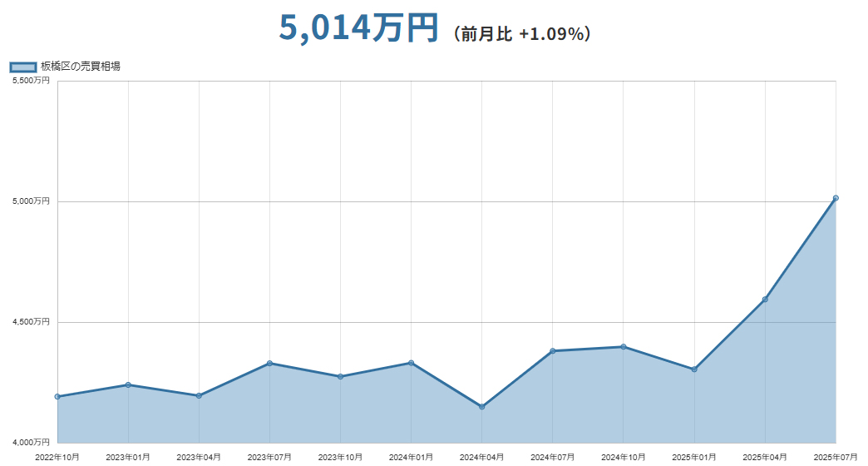The height and width of the screenshot is (466, 868).
Task: Select the 2024年01月 data point
Action: (411, 363)
